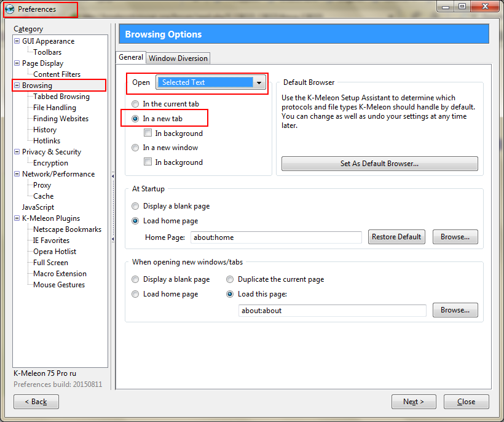Click Restore Default button

click(x=396, y=237)
